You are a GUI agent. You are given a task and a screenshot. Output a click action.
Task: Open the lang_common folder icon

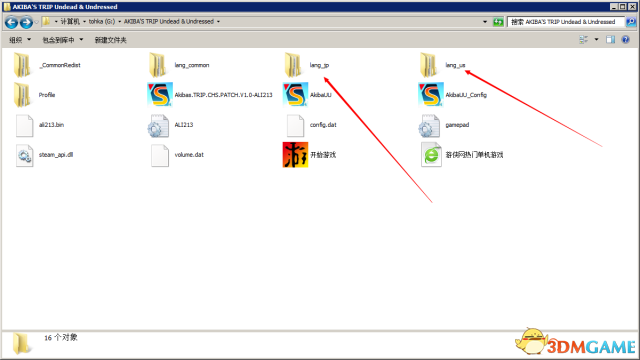tap(158, 65)
